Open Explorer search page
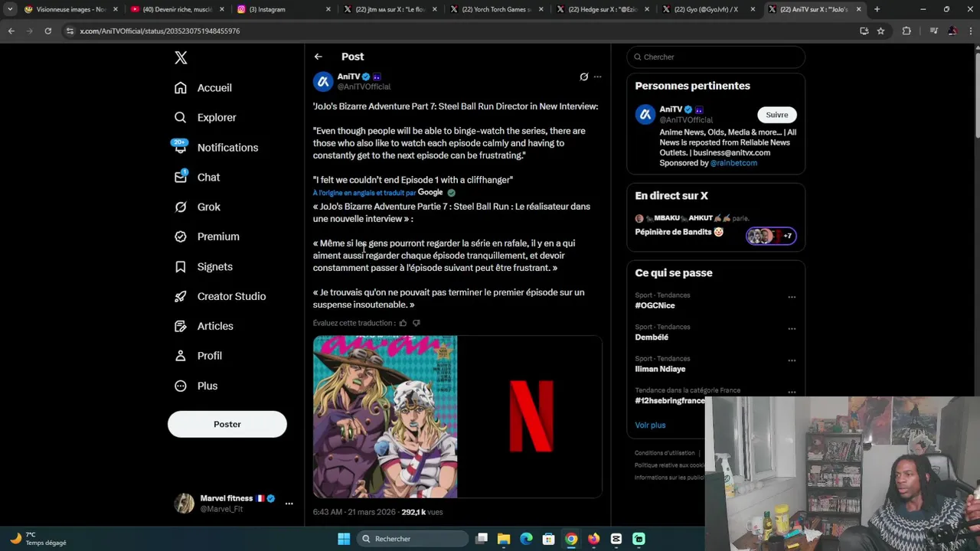 pyautogui.click(x=205, y=118)
